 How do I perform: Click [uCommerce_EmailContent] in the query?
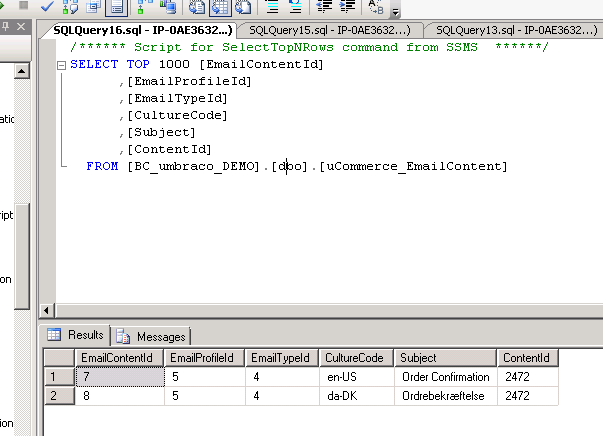(x=413, y=166)
